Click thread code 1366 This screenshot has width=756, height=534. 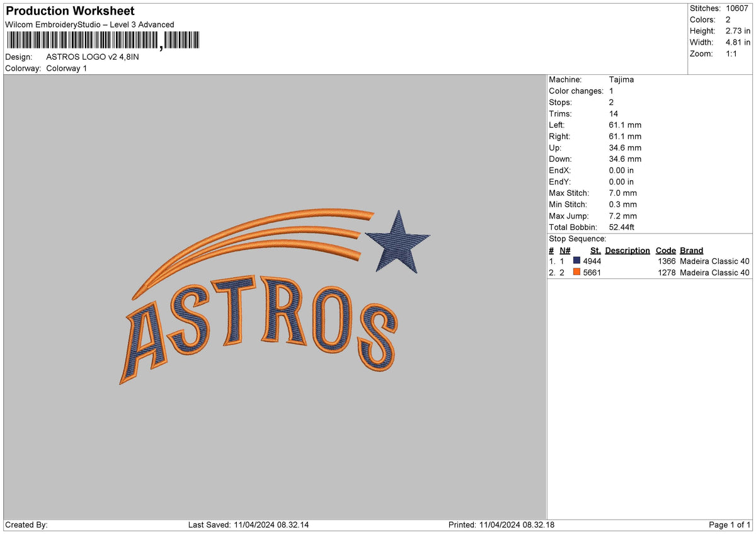tap(667, 261)
